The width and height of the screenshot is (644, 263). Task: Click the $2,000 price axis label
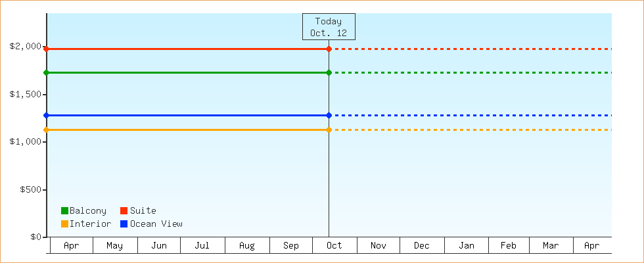pos(25,47)
